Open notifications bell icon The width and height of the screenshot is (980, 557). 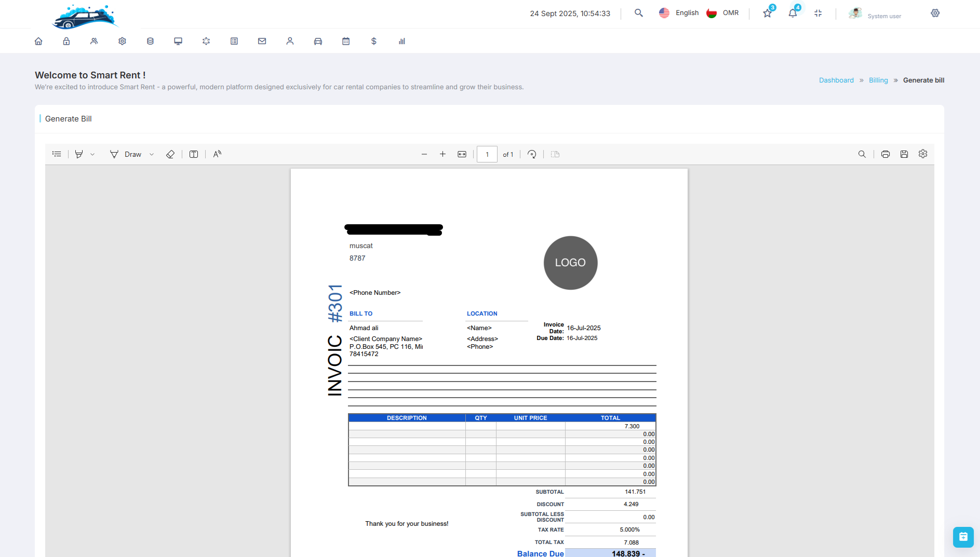pyautogui.click(x=793, y=13)
